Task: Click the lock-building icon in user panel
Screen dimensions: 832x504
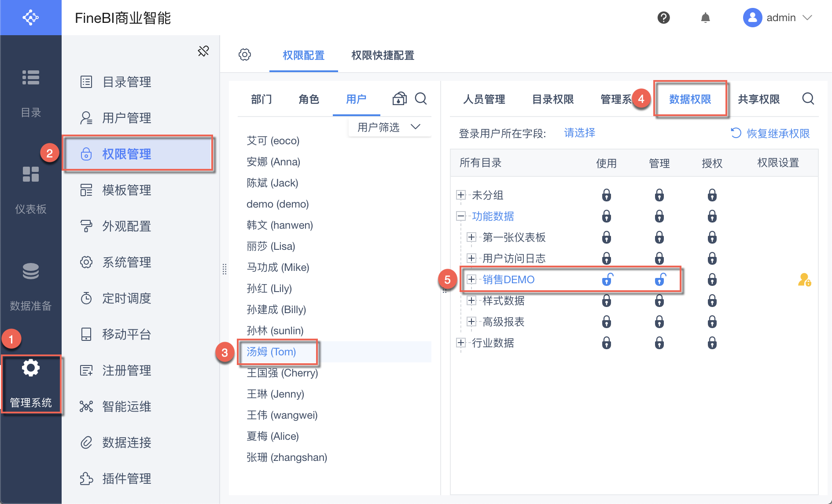Action: tap(399, 99)
